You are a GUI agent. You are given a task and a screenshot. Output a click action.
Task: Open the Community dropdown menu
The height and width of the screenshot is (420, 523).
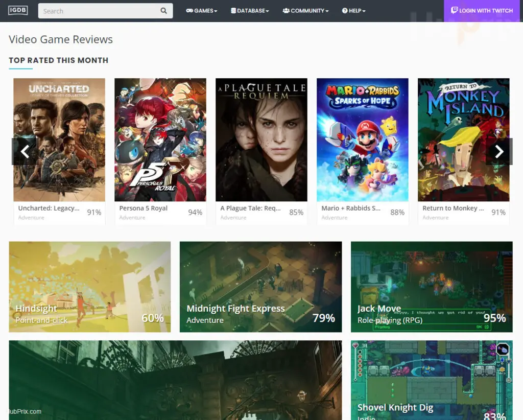tap(305, 11)
